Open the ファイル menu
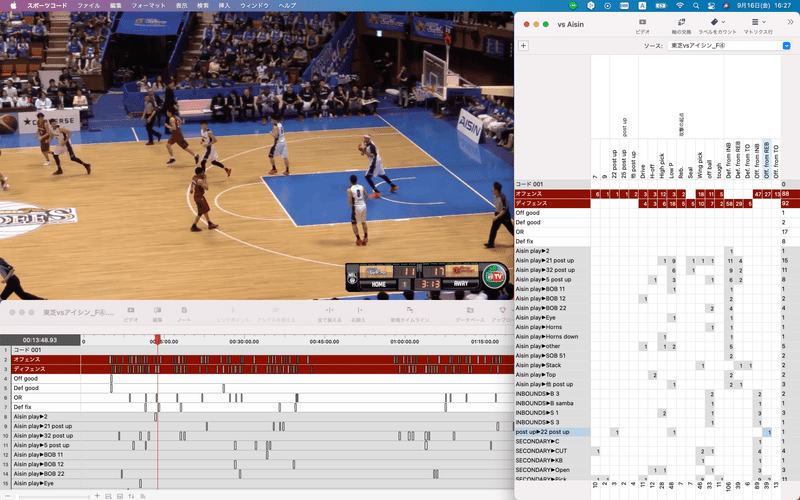 pos(88,6)
